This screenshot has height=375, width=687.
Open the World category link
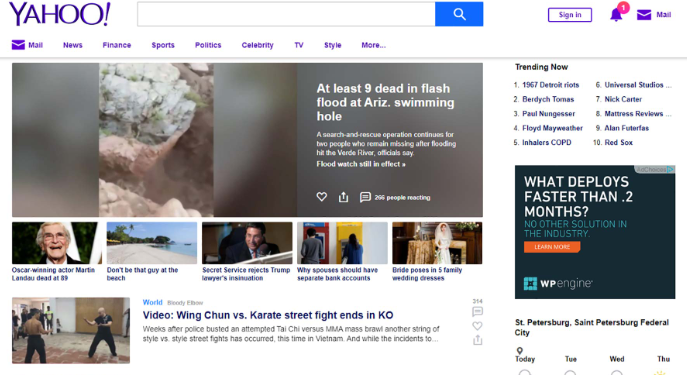152,302
